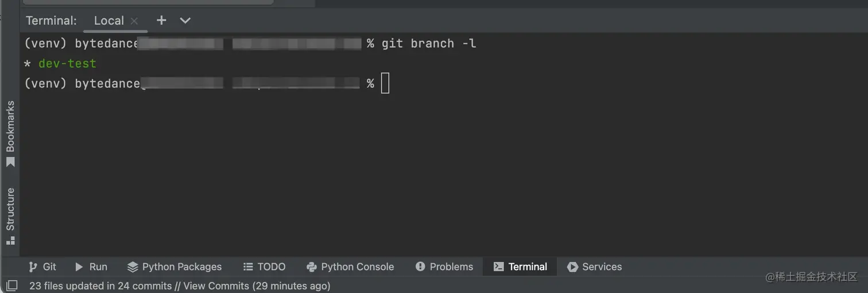The width and height of the screenshot is (868, 293).
Task: Click the Structure icon in left sidebar
Action: click(10, 241)
